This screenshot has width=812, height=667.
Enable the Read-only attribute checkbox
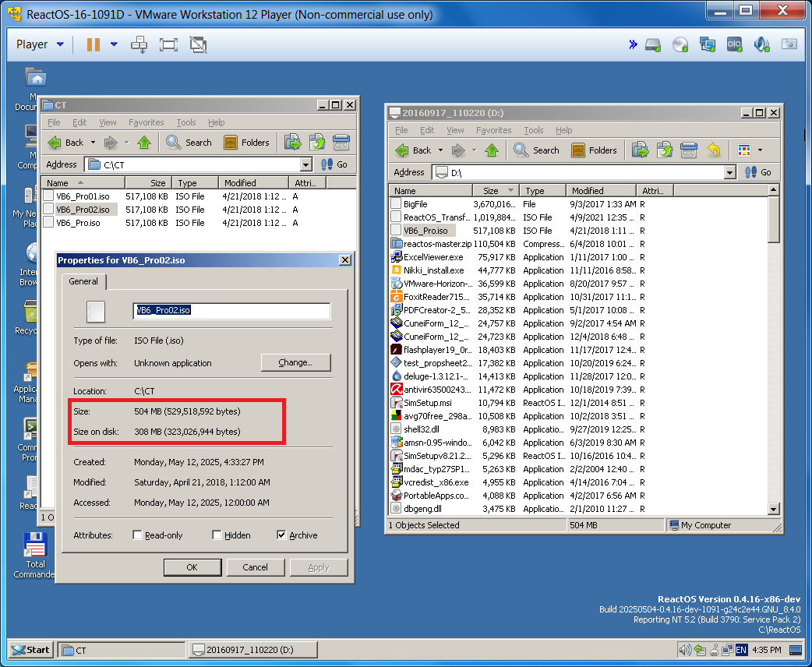(x=138, y=535)
